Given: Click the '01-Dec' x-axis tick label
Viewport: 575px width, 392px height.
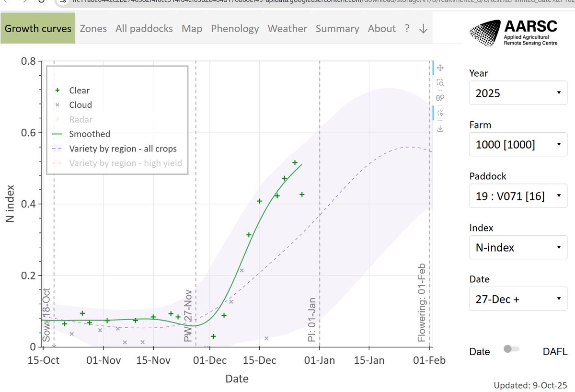Looking at the screenshot, I should 209,360.
